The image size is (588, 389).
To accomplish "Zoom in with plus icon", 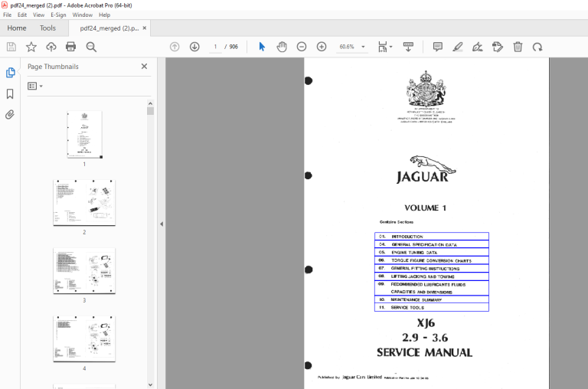I will pyautogui.click(x=322, y=47).
